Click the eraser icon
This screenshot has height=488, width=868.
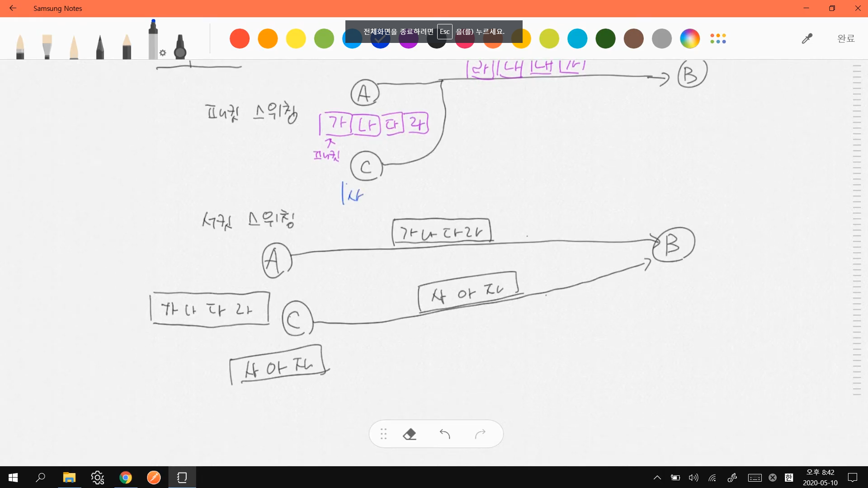click(x=410, y=434)
